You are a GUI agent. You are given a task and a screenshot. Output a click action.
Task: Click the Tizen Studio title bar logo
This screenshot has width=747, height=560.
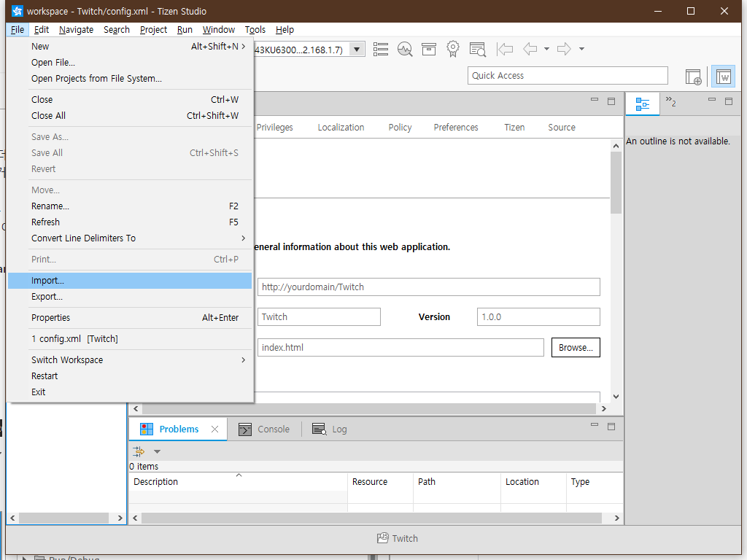tap(18, 11)
